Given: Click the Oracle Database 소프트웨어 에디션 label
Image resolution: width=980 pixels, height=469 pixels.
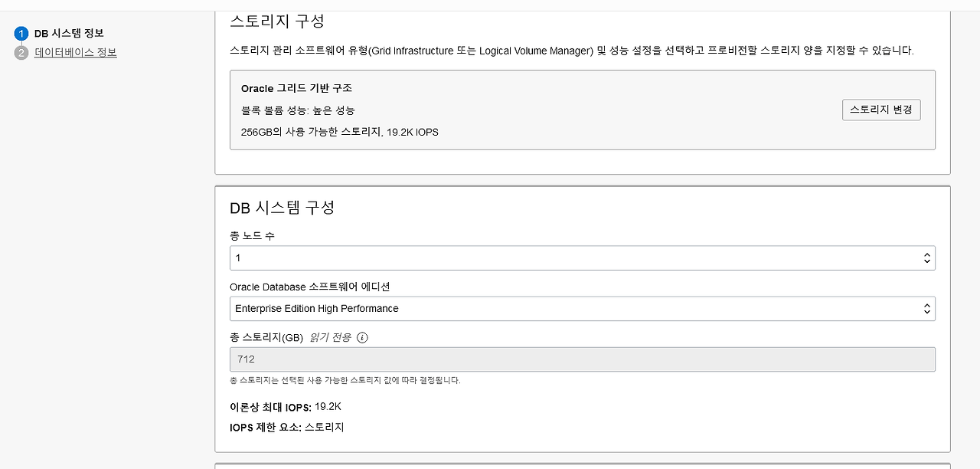Looking at the screenshot, I should click(310, 287).
